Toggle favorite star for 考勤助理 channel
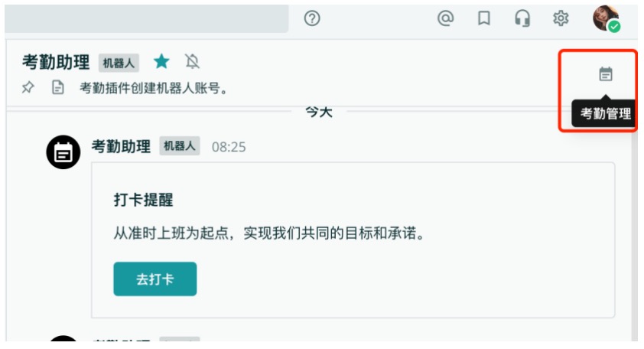Viewport: 644px width, 349px height. click(x=161, y=62)
